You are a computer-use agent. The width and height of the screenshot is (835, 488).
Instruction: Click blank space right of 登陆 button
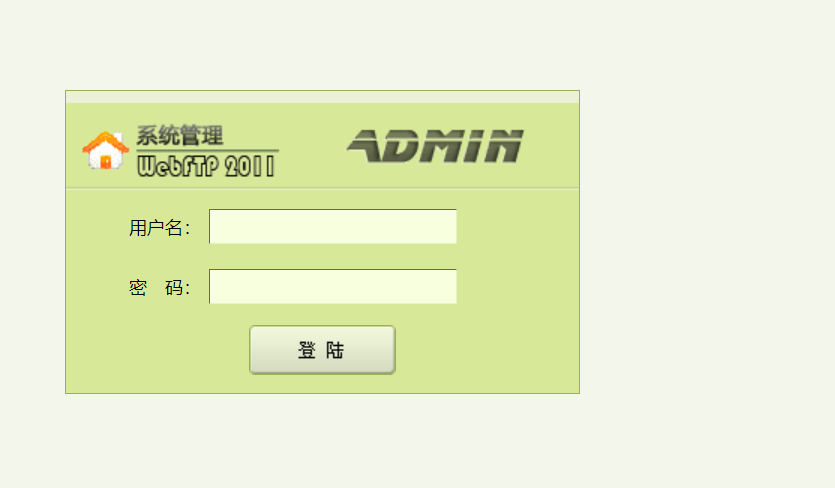487,350
